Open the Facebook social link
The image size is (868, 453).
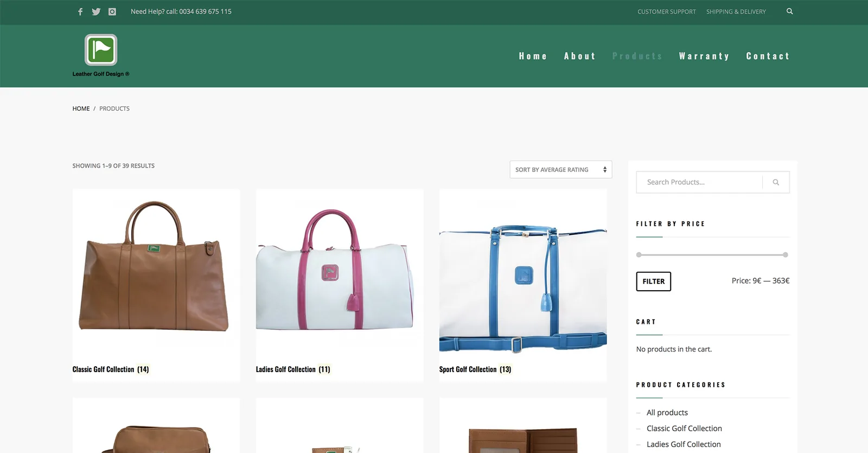[80, 11]
